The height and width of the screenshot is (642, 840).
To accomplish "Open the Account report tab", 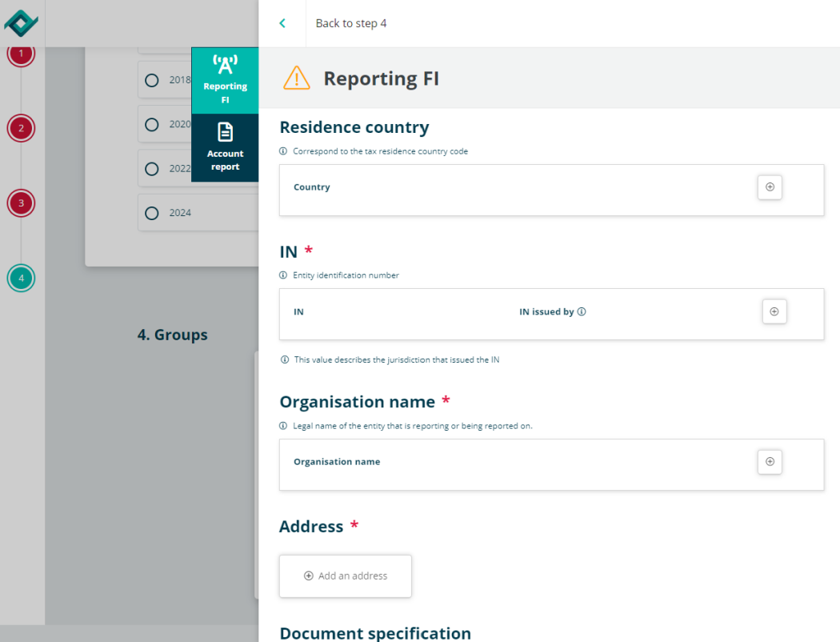I will pos(225,147).
